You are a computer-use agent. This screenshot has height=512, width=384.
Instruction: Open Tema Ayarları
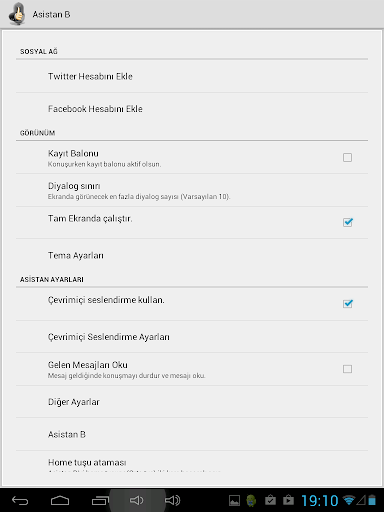tap(192, 255)
